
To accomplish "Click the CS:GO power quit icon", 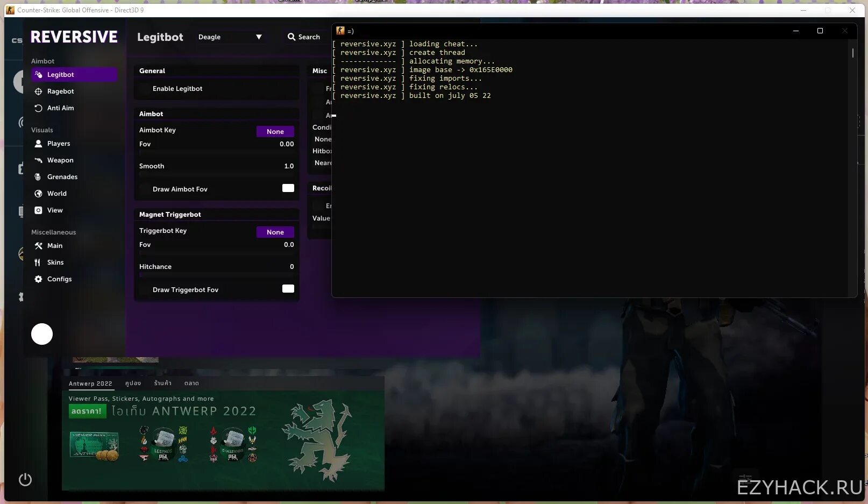I will click(25, 479).
